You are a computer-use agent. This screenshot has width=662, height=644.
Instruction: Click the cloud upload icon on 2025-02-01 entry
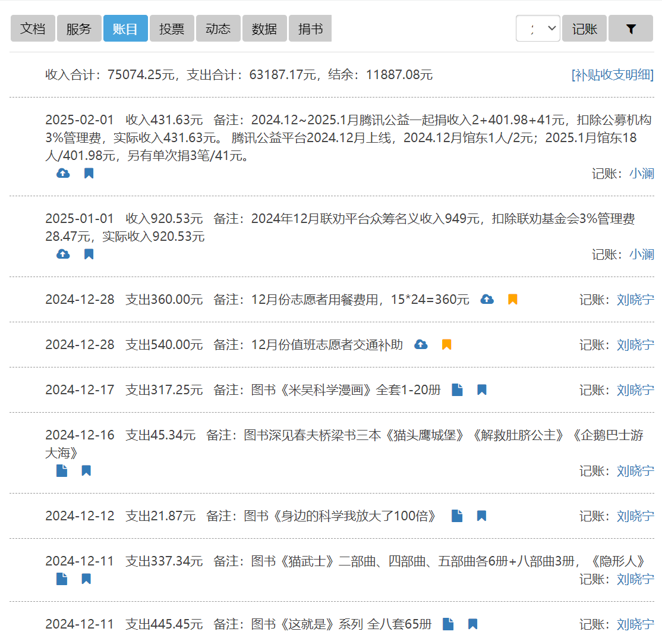pyautogui.click(x=63, y=174)
